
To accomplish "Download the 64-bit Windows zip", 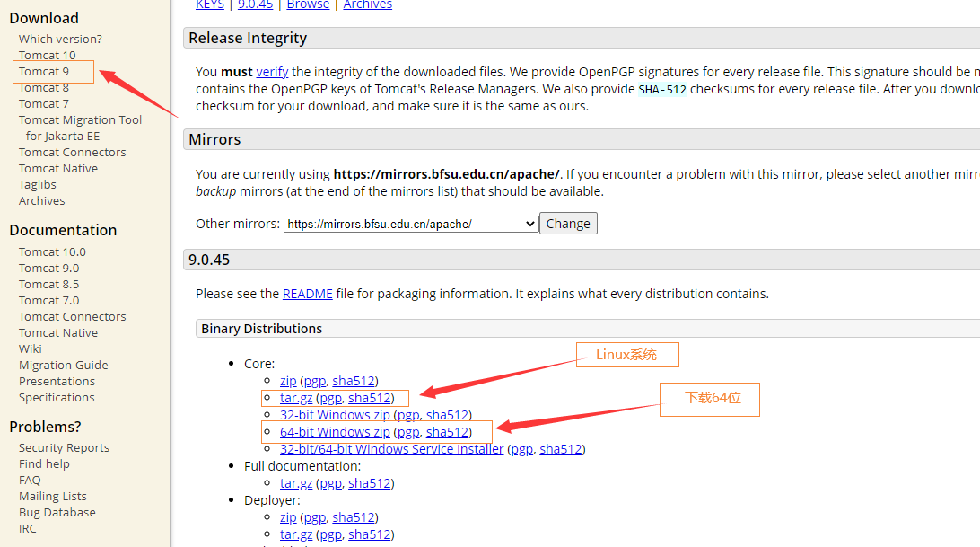I will (x=335, y=432).
